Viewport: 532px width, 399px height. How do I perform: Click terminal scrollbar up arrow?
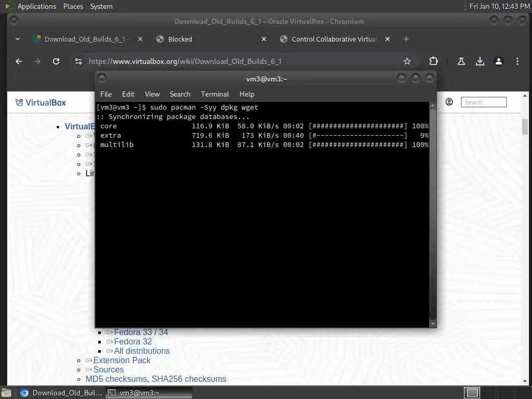point(433,106)
